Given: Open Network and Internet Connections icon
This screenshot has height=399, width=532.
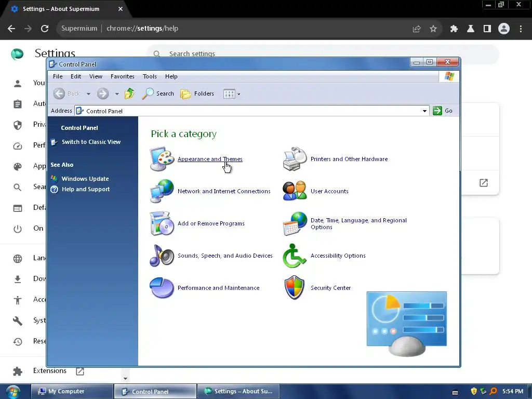Looking at the screenshot, I should (162, 191).
